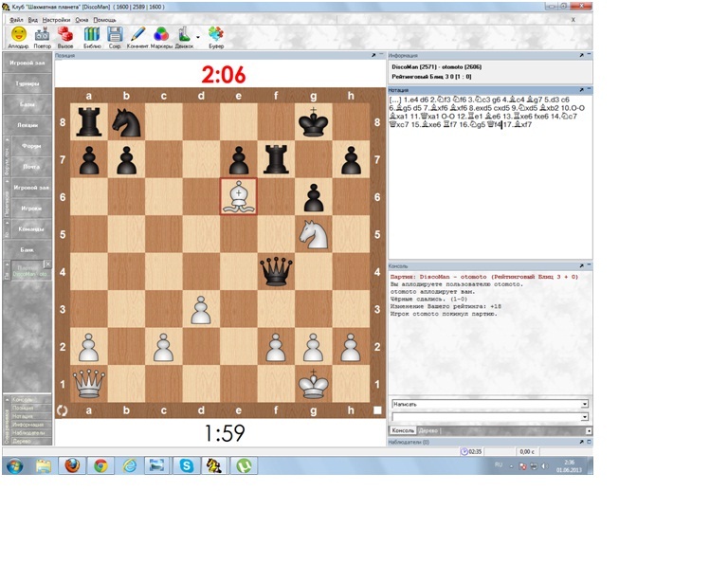Collapse the Партии sidebar group arrow
Image resolution: width=728 pixels, height=582 pixels.
(x=7, y=264)
